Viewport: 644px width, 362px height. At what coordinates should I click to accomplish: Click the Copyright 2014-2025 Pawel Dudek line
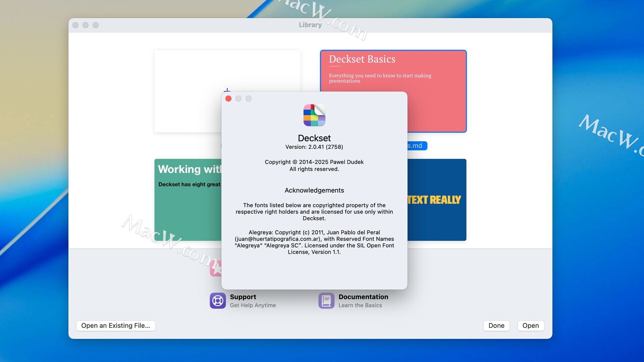pyautogui.click(x=314, y=162)
